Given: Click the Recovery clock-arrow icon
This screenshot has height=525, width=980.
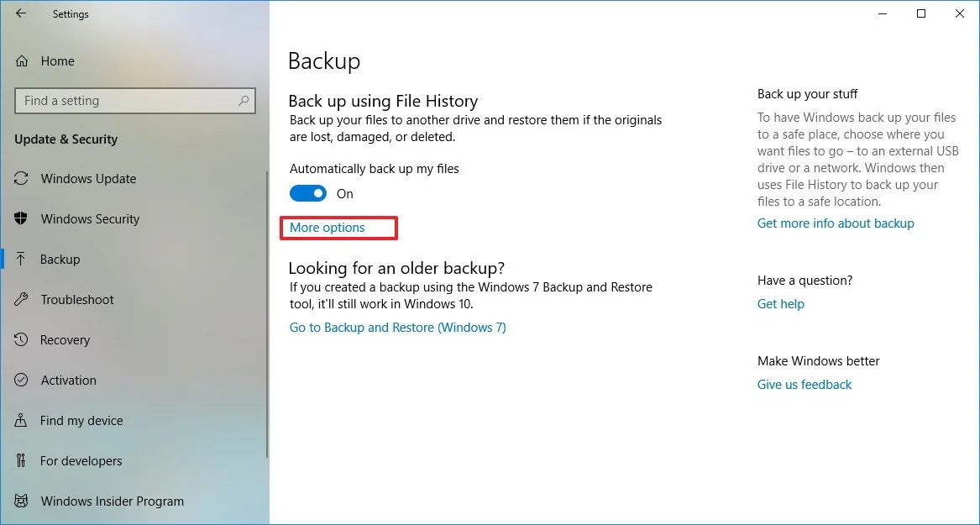Looking at the screenshot, I should coord(21,339).
